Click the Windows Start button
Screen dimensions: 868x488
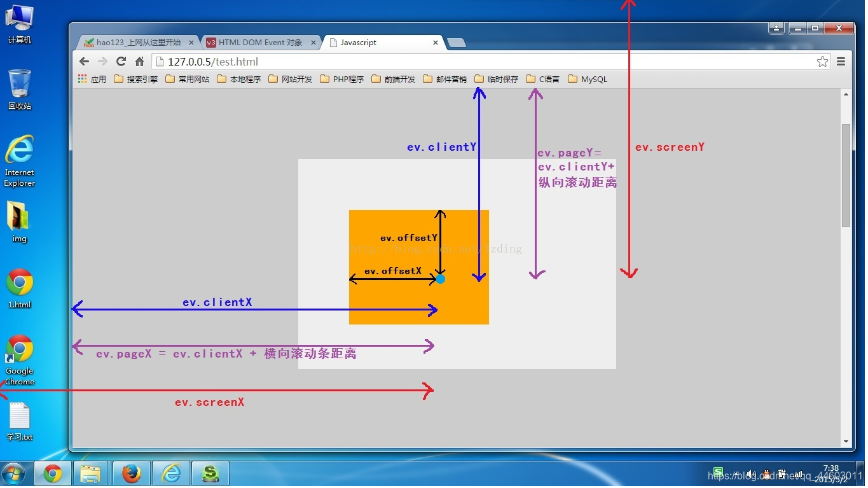[13, 473]
